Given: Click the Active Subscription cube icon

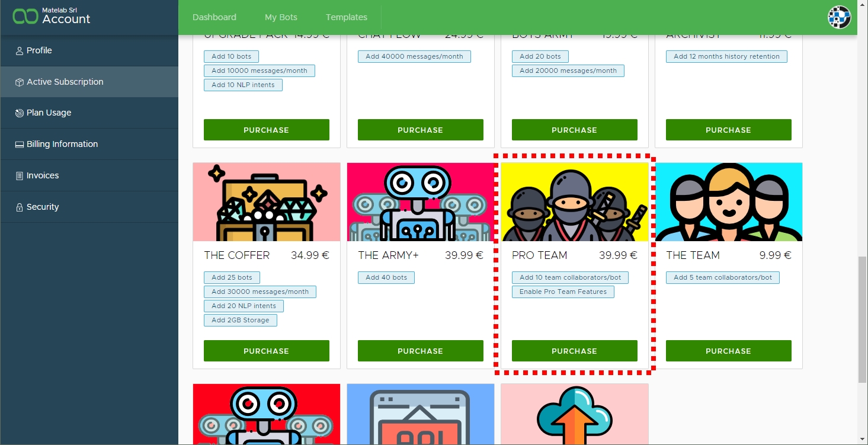Looking at the screenshot, I should 20,82.
